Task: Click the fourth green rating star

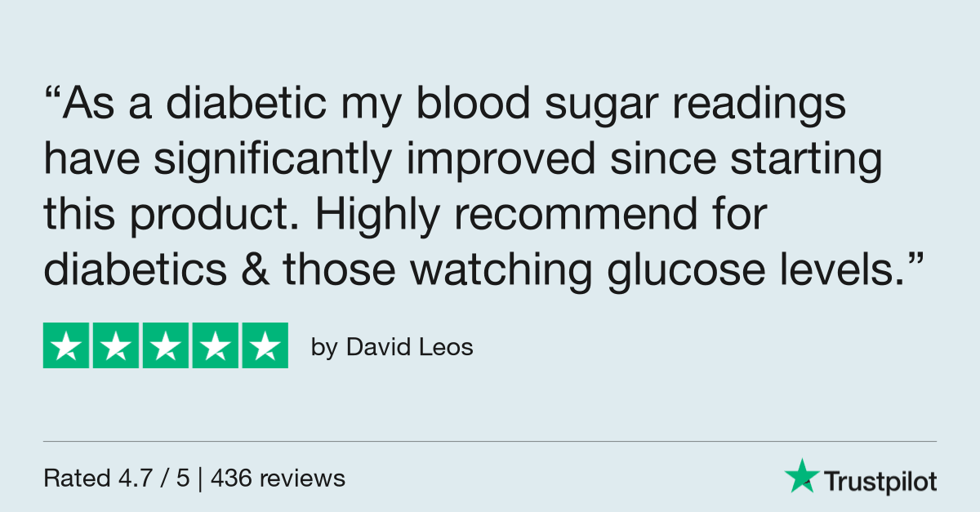Action: point(216,345)
